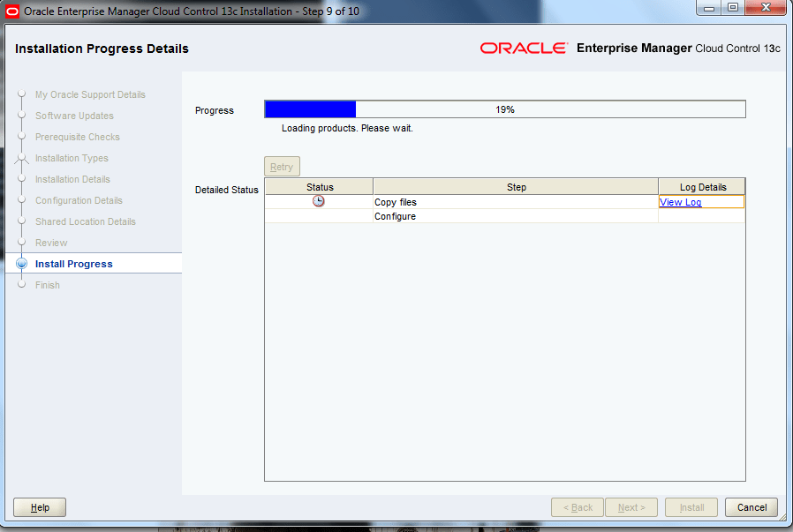Screen dimensions: 793x532
Task: Click the Status column header
Action: point(319,186)
